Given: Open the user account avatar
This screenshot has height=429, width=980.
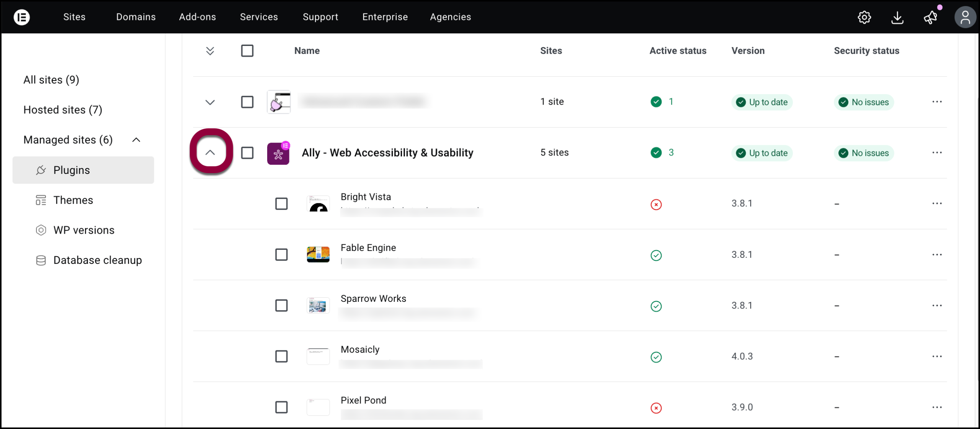Looking at the screenshot, I should click(x=965, y=17).
